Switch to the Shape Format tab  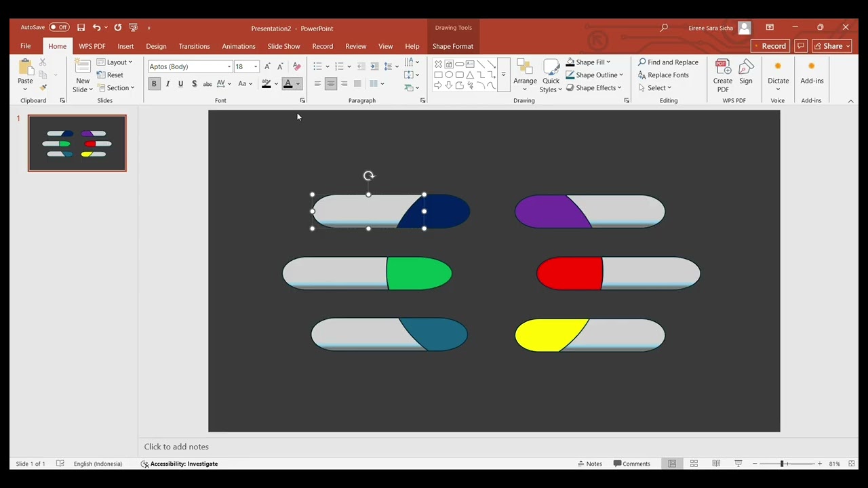[453, 46]
